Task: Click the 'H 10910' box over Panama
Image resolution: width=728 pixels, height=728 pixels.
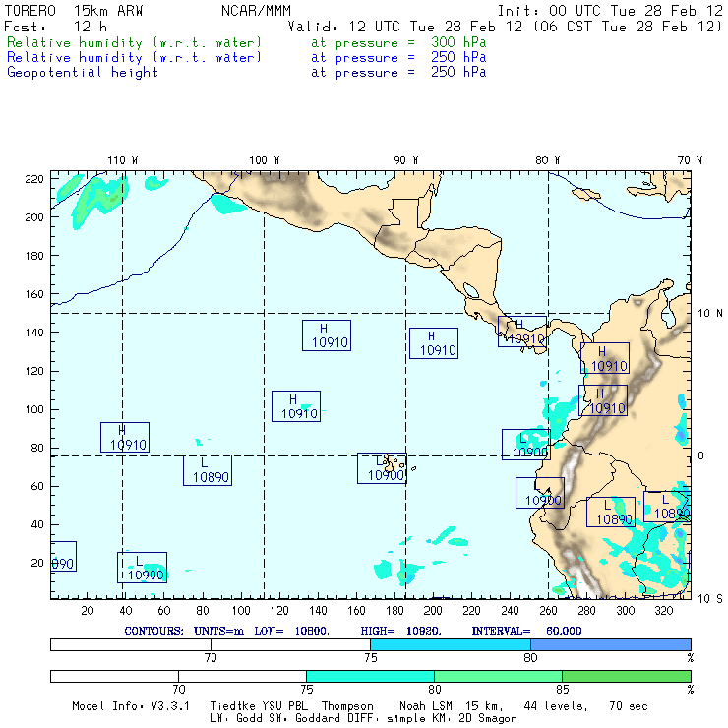Action: coord(522,332)
